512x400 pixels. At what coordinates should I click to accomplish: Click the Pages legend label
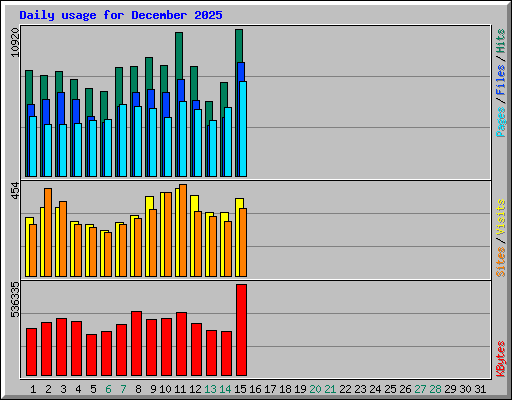[x=500, y=122]
